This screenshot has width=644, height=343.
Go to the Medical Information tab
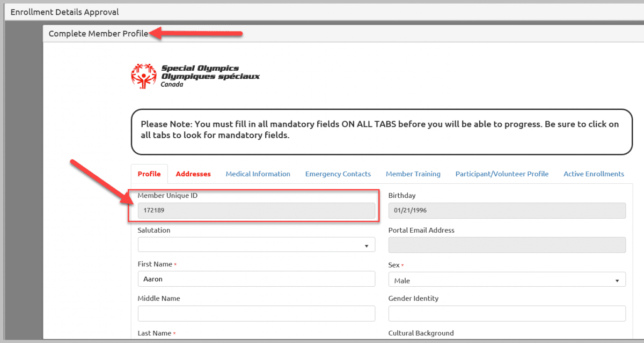coord(258,174)
